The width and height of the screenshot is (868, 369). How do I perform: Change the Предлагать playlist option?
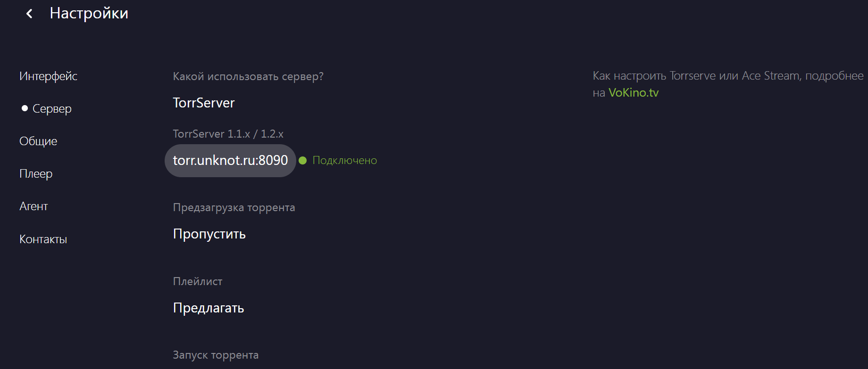coord(209,308)
